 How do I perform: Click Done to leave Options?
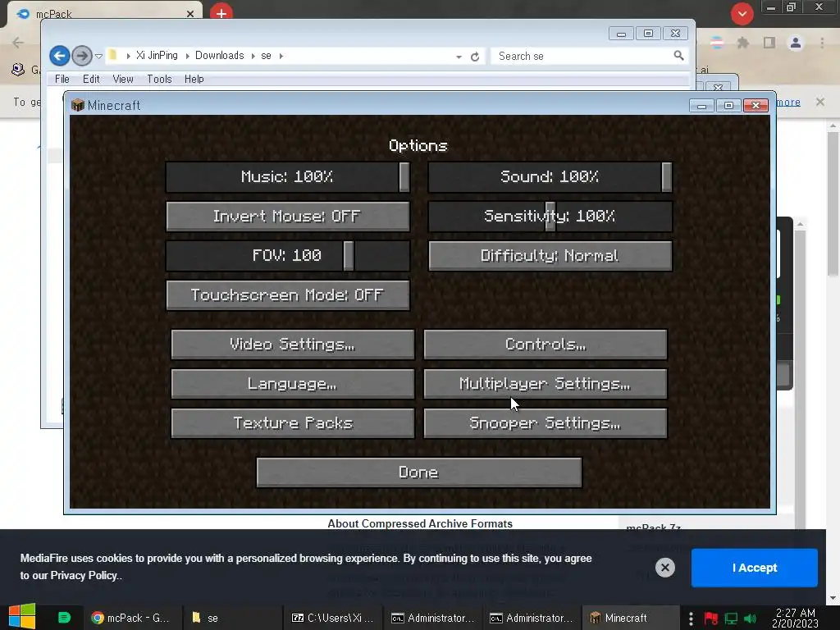[419, 472]
